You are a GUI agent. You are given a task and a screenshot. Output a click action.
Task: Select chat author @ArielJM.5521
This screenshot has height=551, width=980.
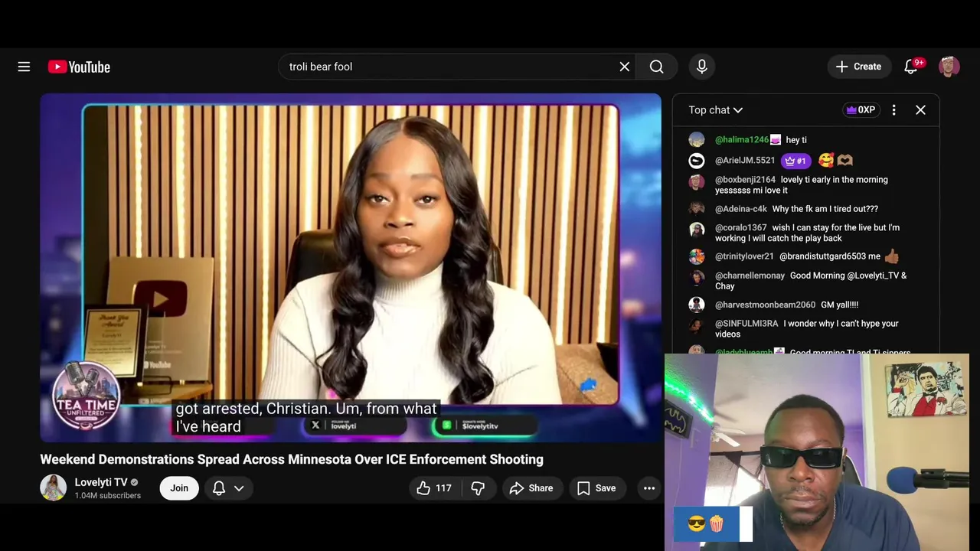pos(745,161)
